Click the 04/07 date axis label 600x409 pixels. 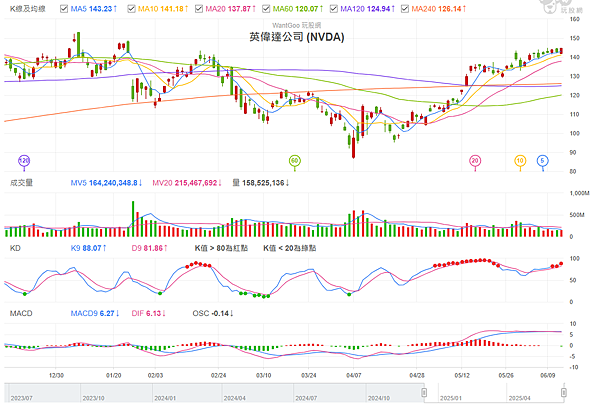354,376
